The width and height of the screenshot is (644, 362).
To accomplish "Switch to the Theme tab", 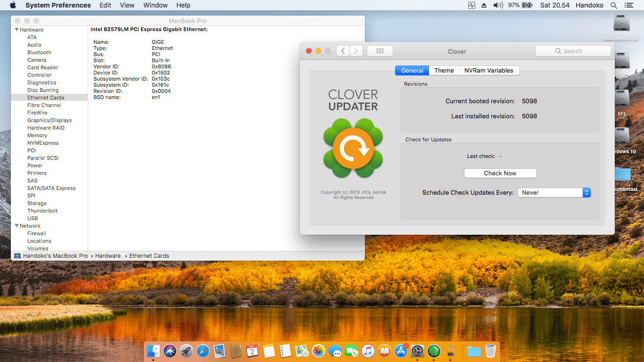I will click(x=444, y=70).
